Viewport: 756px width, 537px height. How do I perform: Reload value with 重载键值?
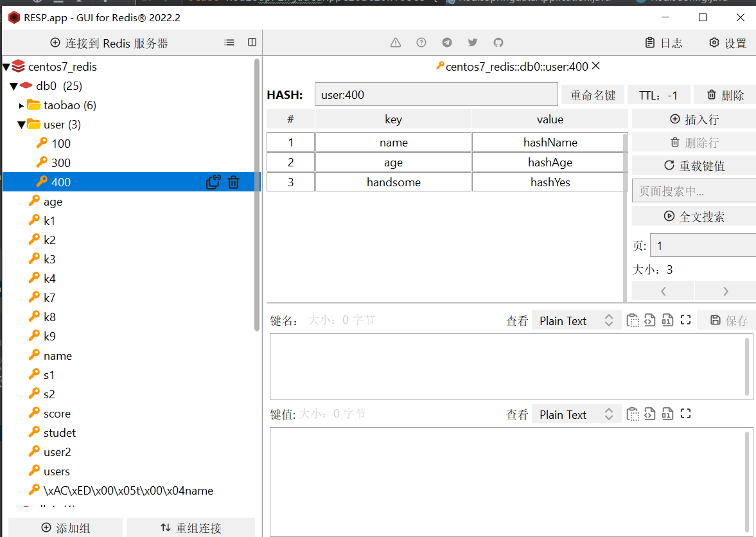tap(694, 165)
